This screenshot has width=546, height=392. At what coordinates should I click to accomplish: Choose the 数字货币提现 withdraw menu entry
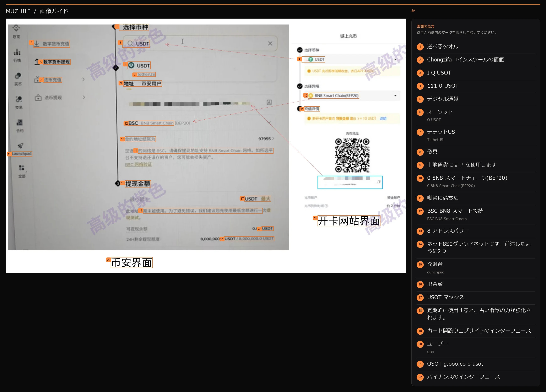[53, 62]
